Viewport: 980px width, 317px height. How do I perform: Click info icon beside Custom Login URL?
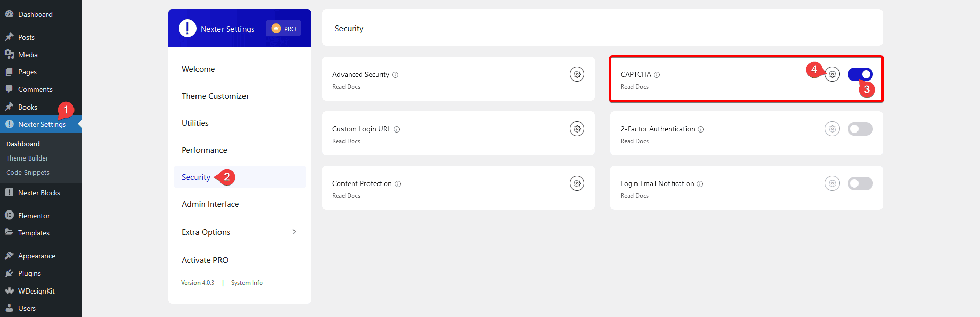(397, 129)
